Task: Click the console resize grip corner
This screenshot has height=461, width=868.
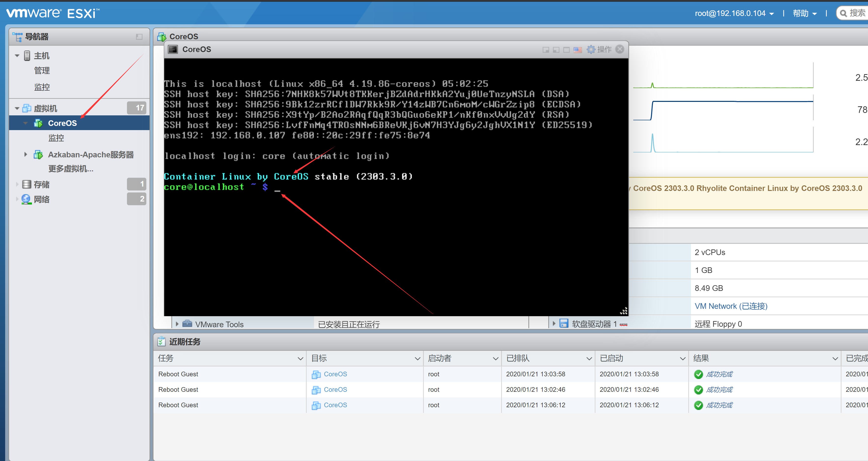Action: click(624, 311)
